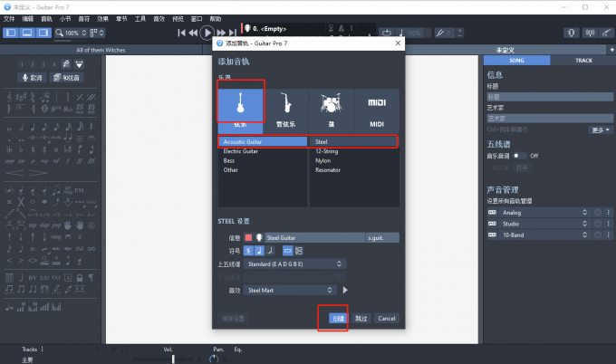
Task: Select the string instrument guitar icon
Action: (x=240, y=106)
